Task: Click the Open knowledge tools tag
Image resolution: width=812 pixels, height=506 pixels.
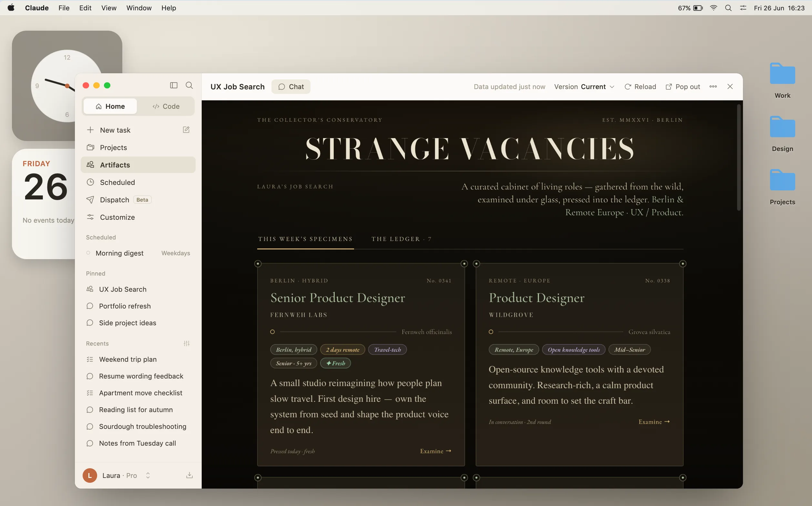Action: click(x=573, y=349)
